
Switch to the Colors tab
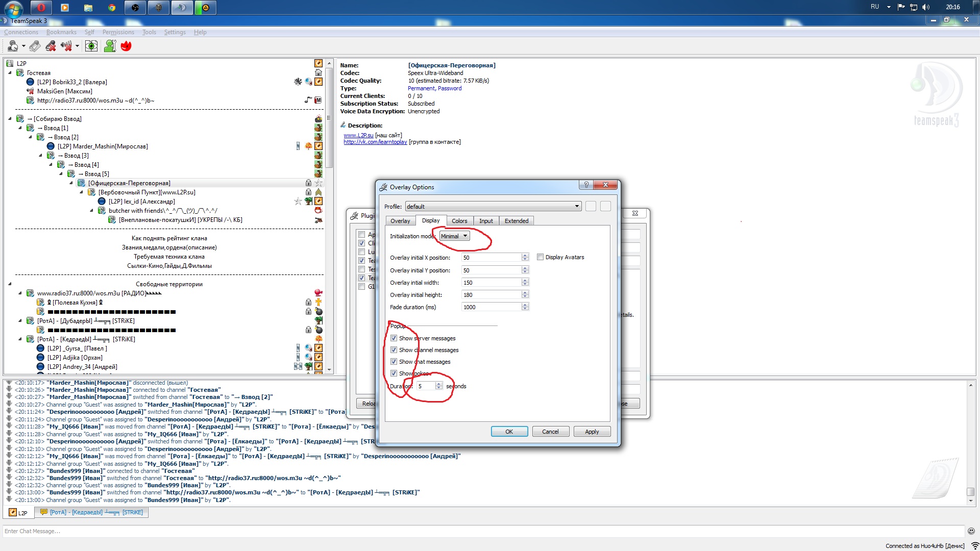pyautogui.click(x=459, y=221)
